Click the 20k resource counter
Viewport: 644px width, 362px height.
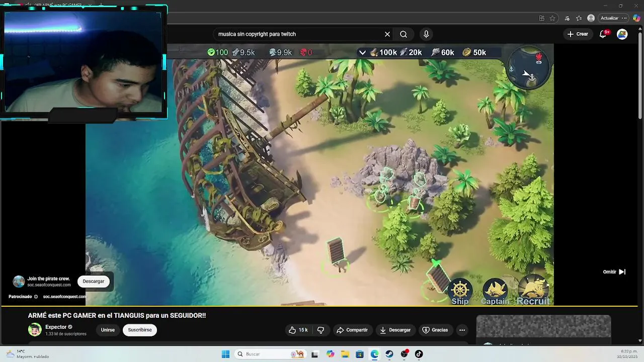point(411,52)
